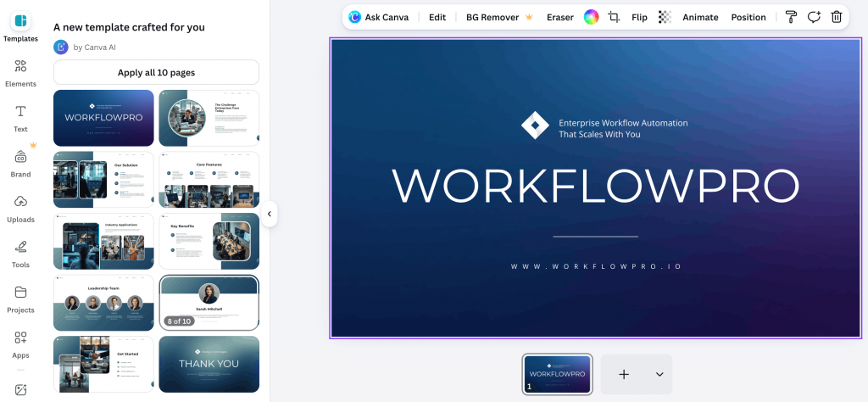Image resolution: width=868 pixels, height=402 pixels.
Task: Add a new page with the plus button
Action: coord(624,374)
